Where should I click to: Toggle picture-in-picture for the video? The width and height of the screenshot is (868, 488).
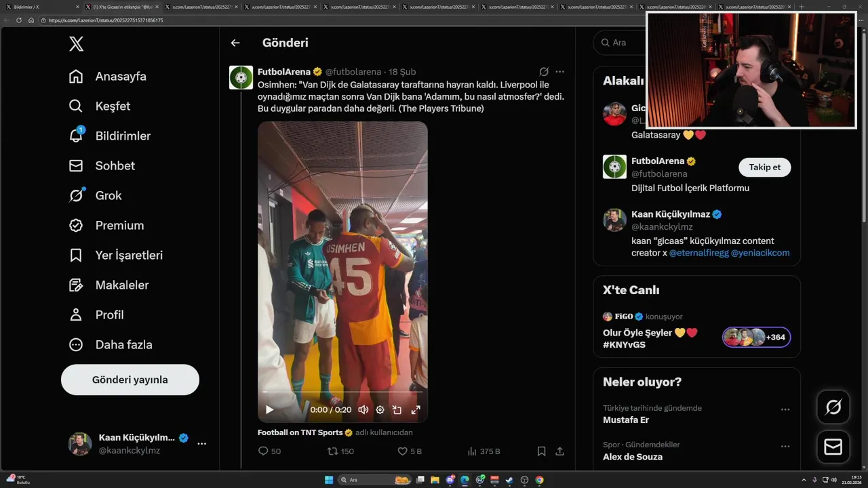[x=397, y=409]
